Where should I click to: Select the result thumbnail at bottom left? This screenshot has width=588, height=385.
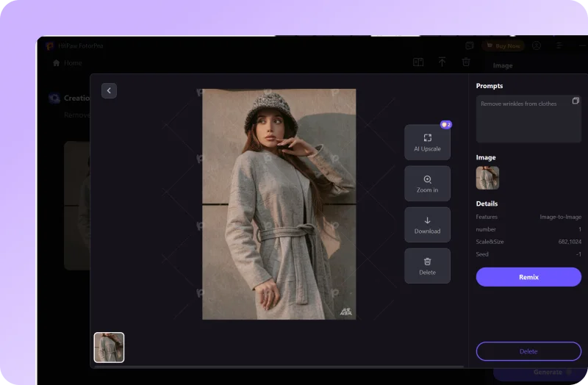pyautogui.click(x=109, y=348)
